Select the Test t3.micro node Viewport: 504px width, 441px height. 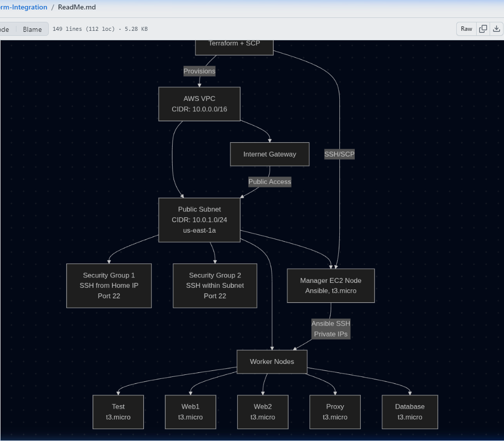point(118,412)
